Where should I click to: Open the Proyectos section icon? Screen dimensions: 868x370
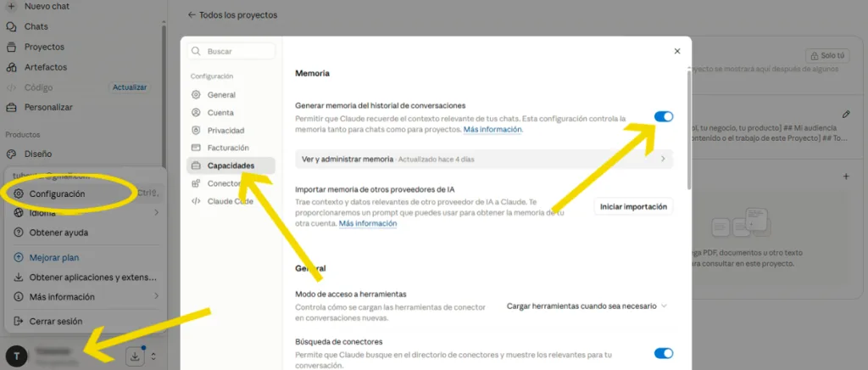pos(11,47)
